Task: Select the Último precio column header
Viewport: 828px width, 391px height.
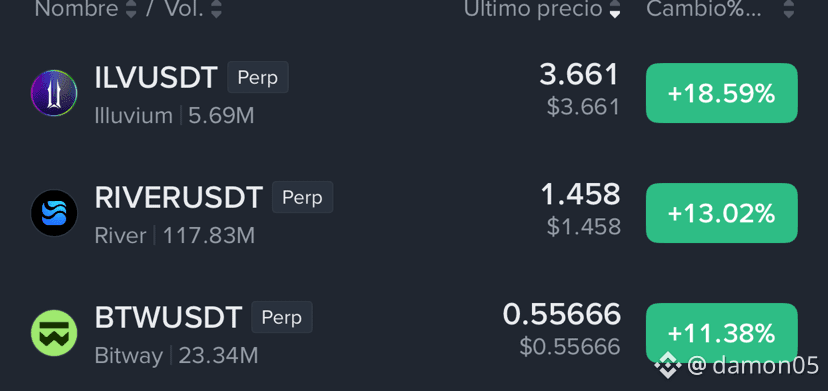Action: coord(533,9)
